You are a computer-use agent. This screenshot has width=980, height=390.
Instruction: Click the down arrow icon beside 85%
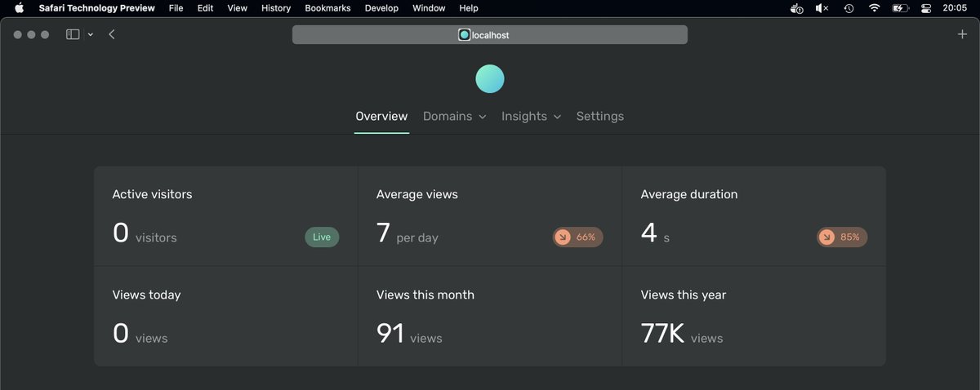pos(826,237)
